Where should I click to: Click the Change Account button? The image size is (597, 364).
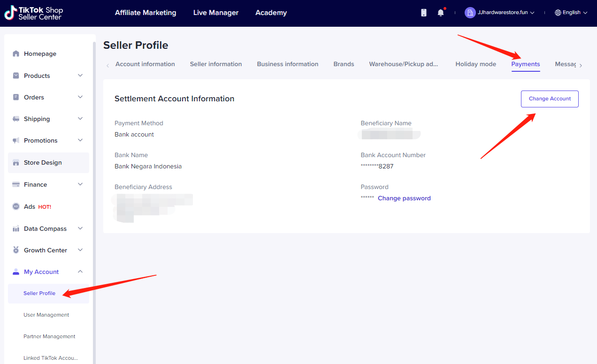550,99
